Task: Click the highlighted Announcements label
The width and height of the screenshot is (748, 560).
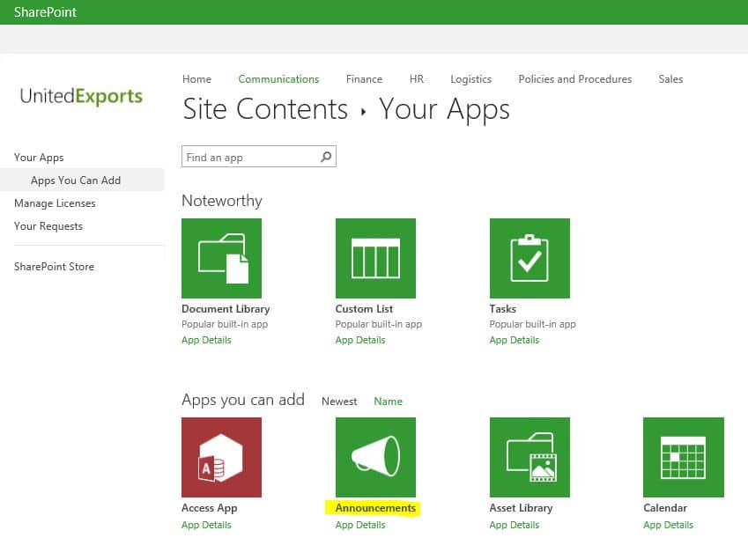Action: tap(375, 508)
